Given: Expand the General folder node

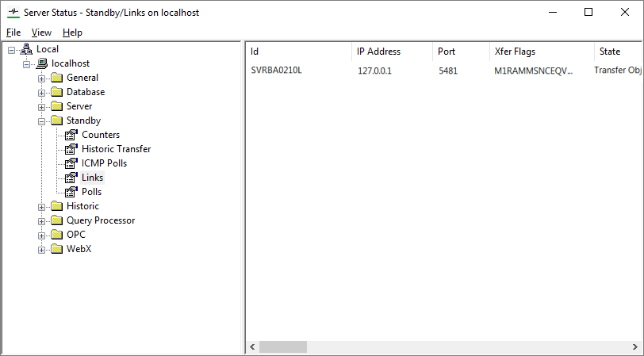Looking at the screenshot, I should pos(41,78).
